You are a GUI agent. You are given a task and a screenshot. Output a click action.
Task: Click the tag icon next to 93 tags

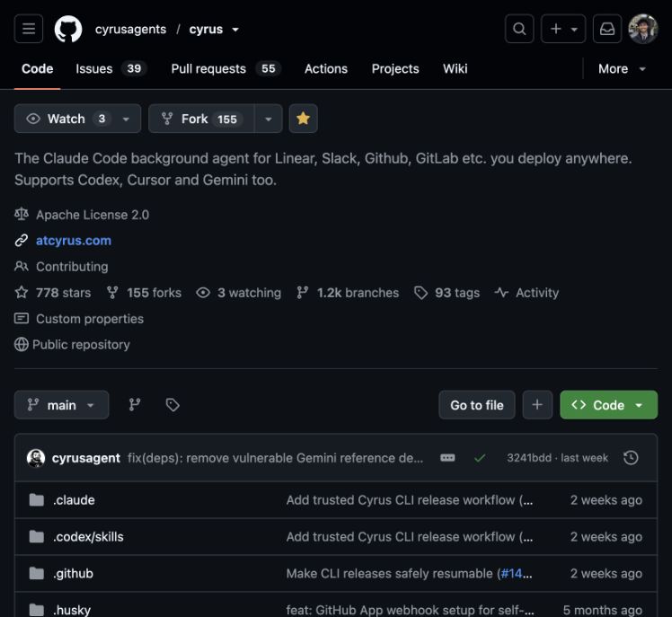420,293
